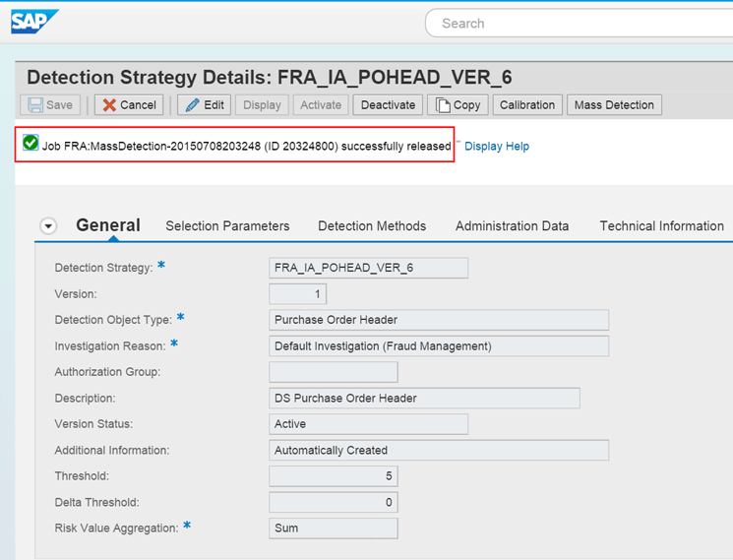Click the Version field showing 1
733x560 pixels.
point(298,294)
